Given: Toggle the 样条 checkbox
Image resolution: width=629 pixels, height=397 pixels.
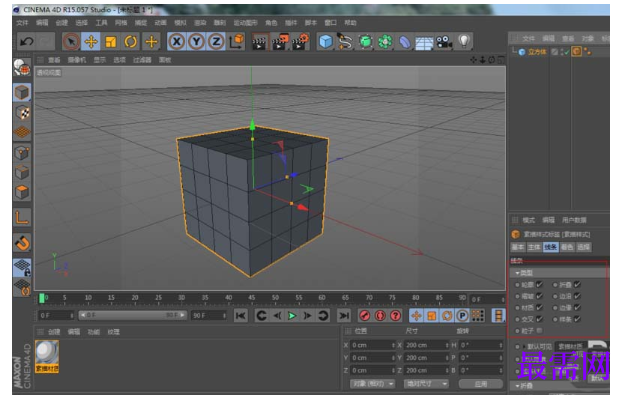Looking at the screenshot, I should [577, 319].
